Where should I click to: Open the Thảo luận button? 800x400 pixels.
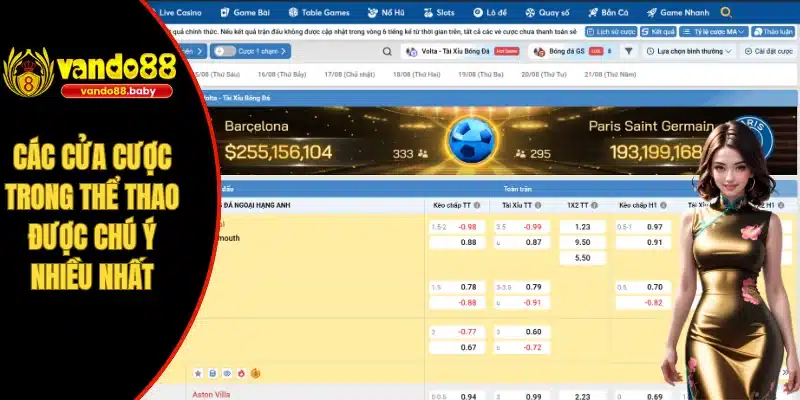pyautogui.click(x=773, y=32)
